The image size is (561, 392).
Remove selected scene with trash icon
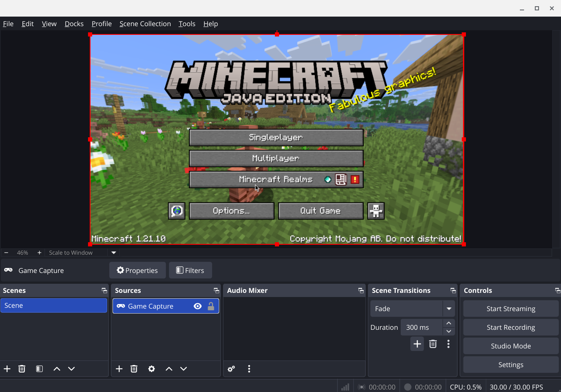(x=22, y=369)
